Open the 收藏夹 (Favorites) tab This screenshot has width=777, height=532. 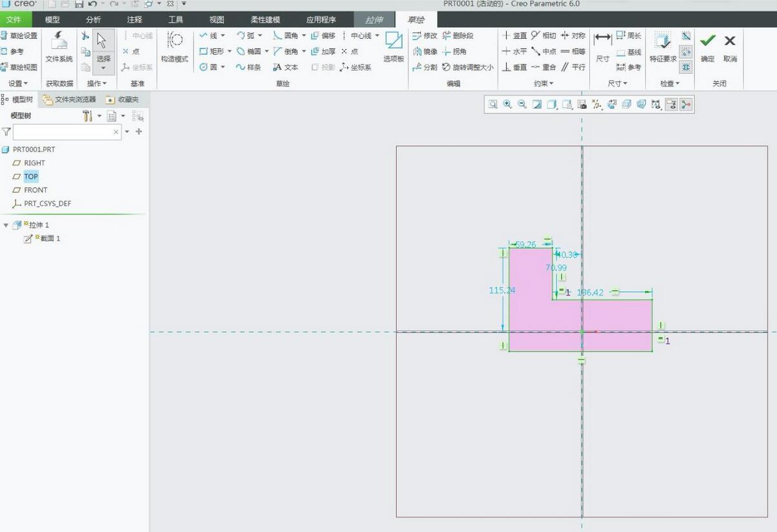122,99
